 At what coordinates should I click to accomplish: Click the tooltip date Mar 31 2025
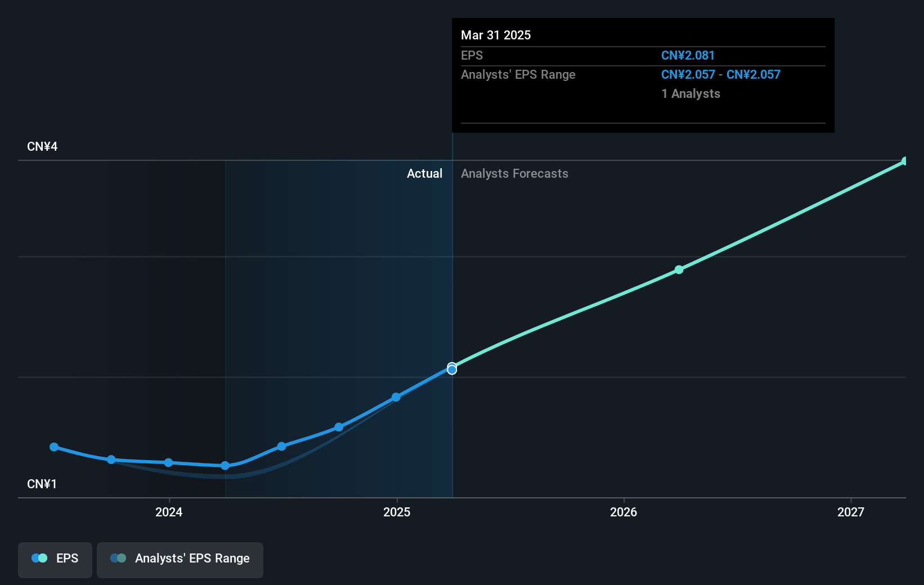coord(496,35)
